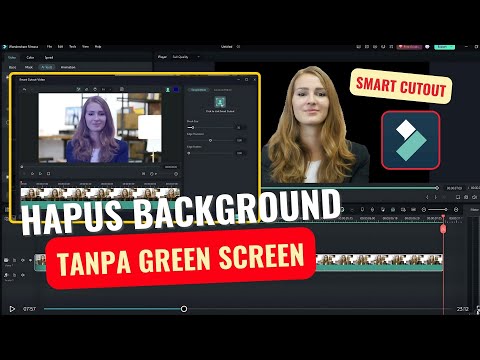Open the Animation sub-tab
The height and width of the screenshot is (360, 480).
(x=68, y=67)
